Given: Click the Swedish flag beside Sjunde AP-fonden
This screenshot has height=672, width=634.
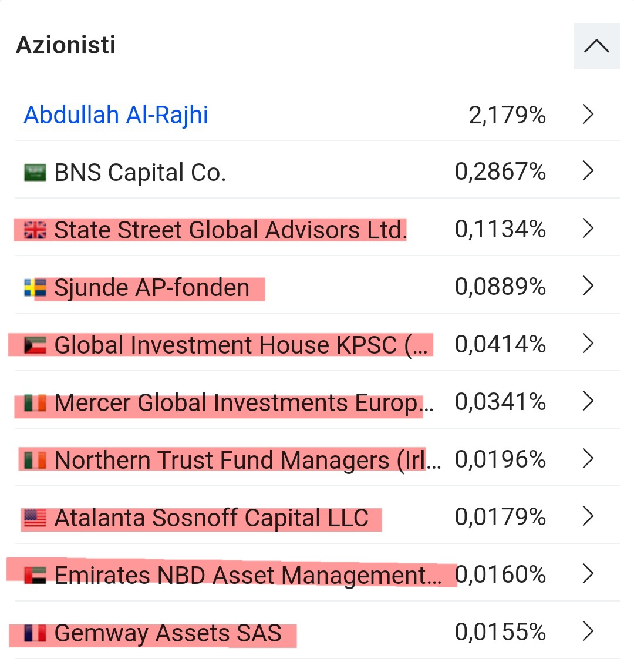Looking at the screenshot, I should coord(35,288).
